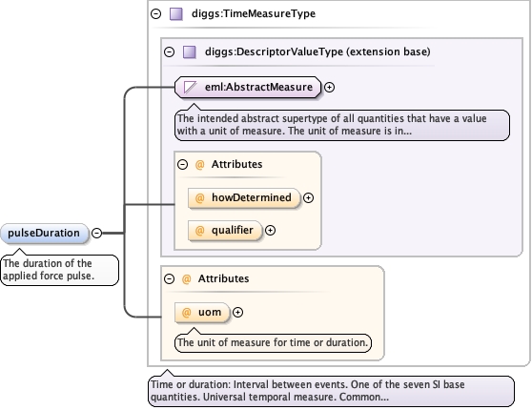Select the qualifier attribute node
This screenshot has width=532, height=410.
[225, 231]
